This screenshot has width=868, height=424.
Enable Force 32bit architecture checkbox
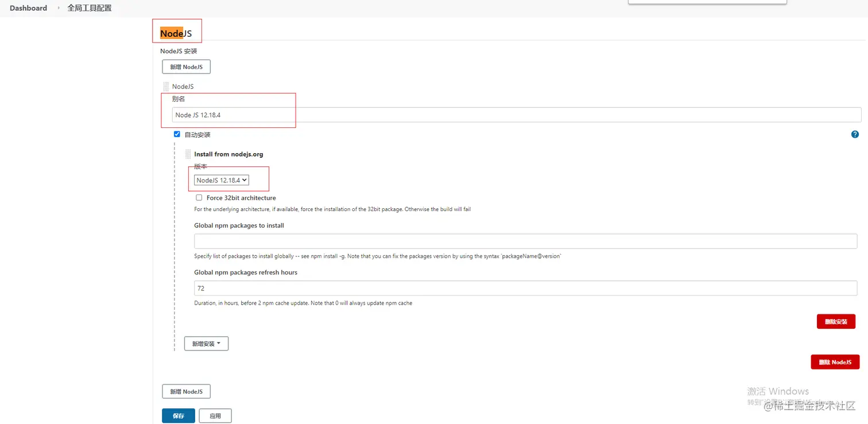199,197
